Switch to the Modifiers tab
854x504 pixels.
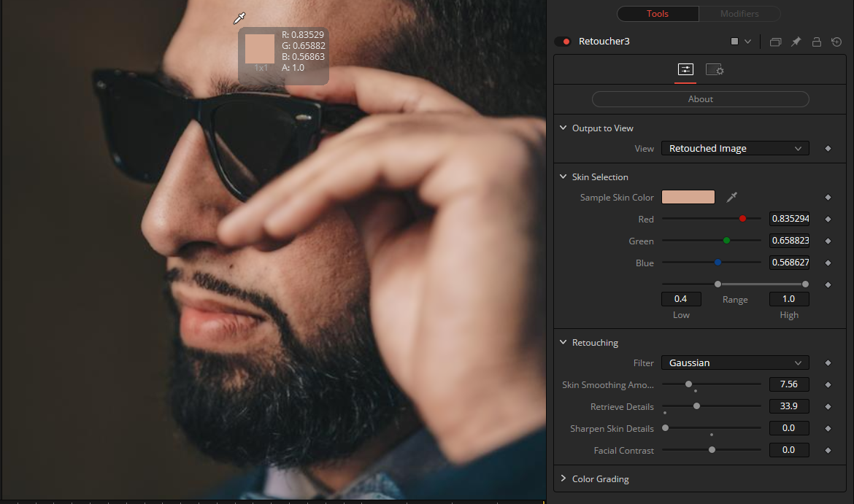point(739,14)
